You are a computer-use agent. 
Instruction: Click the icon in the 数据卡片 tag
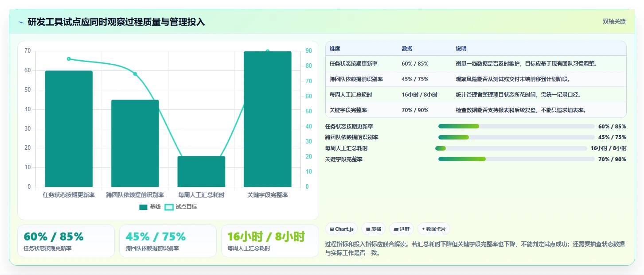(423, 229)
